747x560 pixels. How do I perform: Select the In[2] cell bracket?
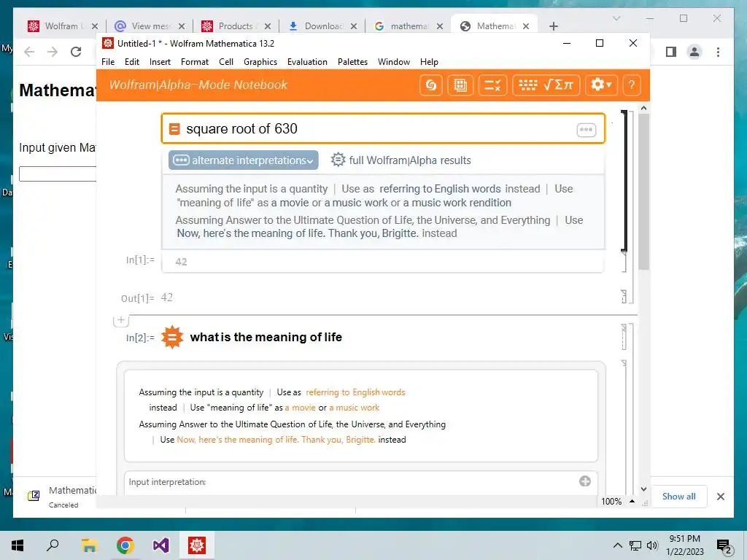(x=624, y=337)
